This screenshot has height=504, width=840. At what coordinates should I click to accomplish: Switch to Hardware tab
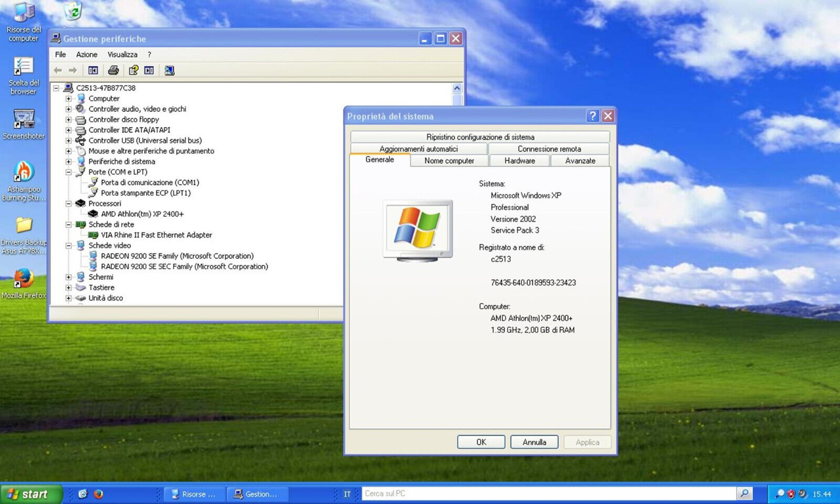[x=520, y=161]
